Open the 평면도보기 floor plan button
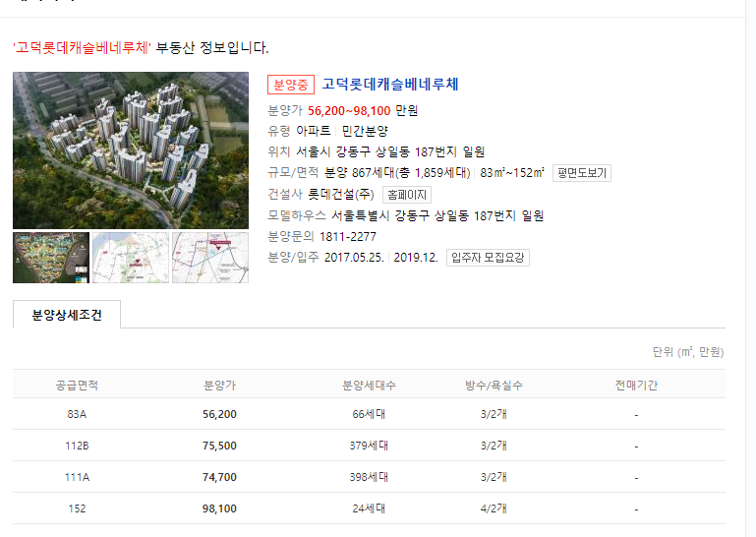The height and width of the screenshot is (537, 756). point(581,173)
